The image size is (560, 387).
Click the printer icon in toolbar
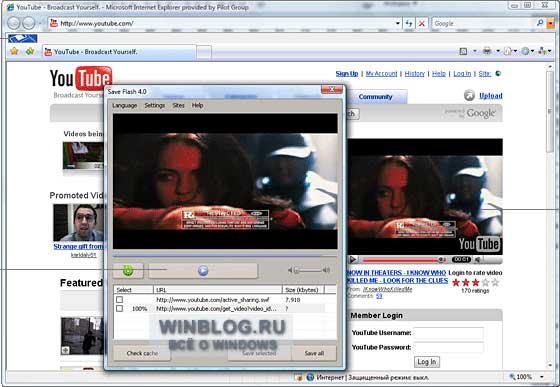tap(487, 51)
